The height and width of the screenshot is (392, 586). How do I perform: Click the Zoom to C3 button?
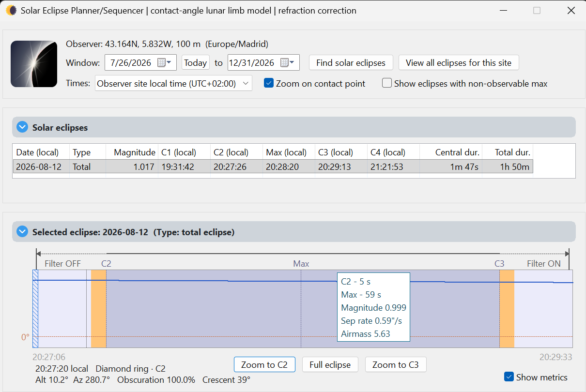[x=396, y=364]
